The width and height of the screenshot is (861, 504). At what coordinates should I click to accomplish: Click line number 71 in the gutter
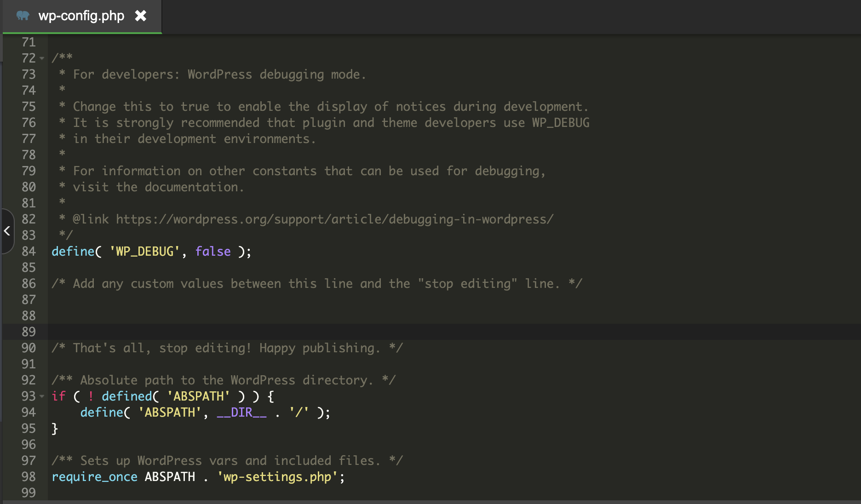click(x=29, y=42)
